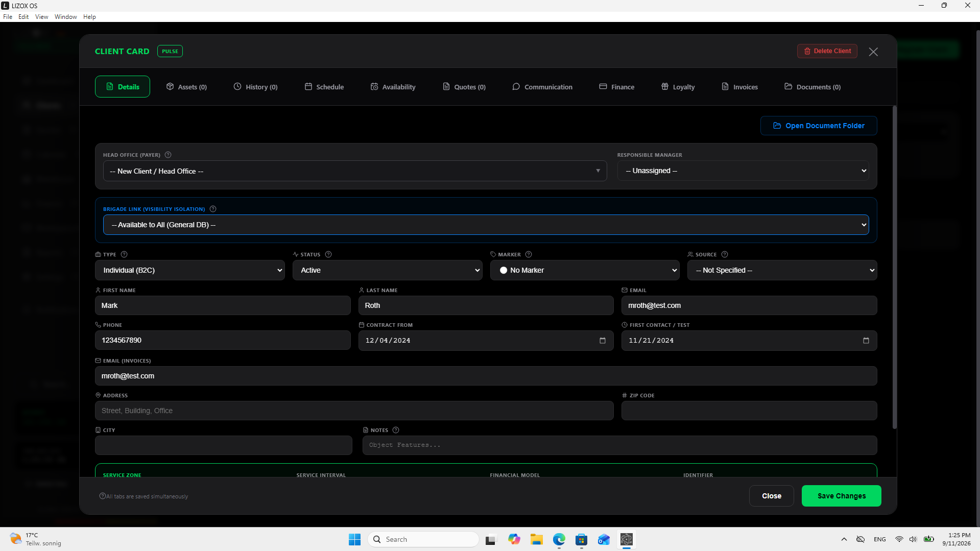The image size is (980, 551).
Task: Open Copilot icon in taskbar
Action: pos(514,539)
